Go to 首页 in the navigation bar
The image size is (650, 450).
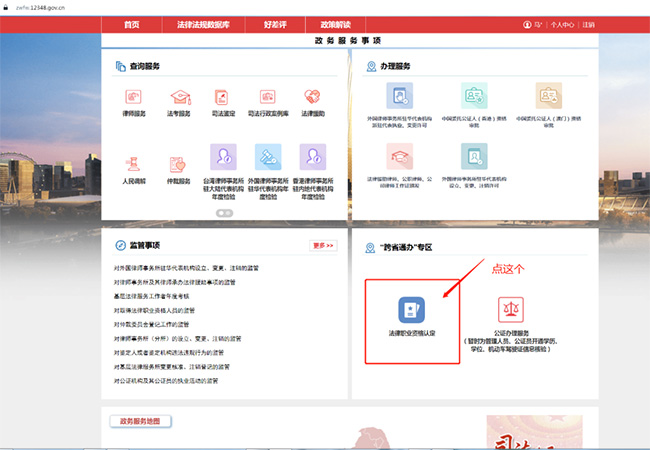pos(131,24)
